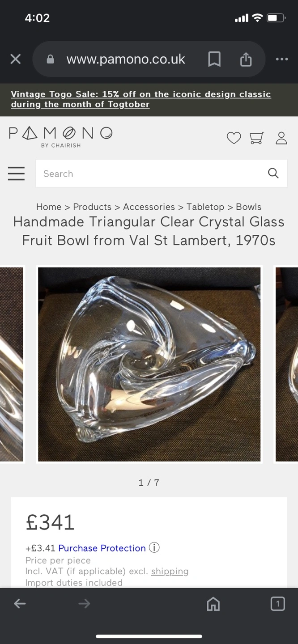Click the Purchase Protection info icon

154,547
